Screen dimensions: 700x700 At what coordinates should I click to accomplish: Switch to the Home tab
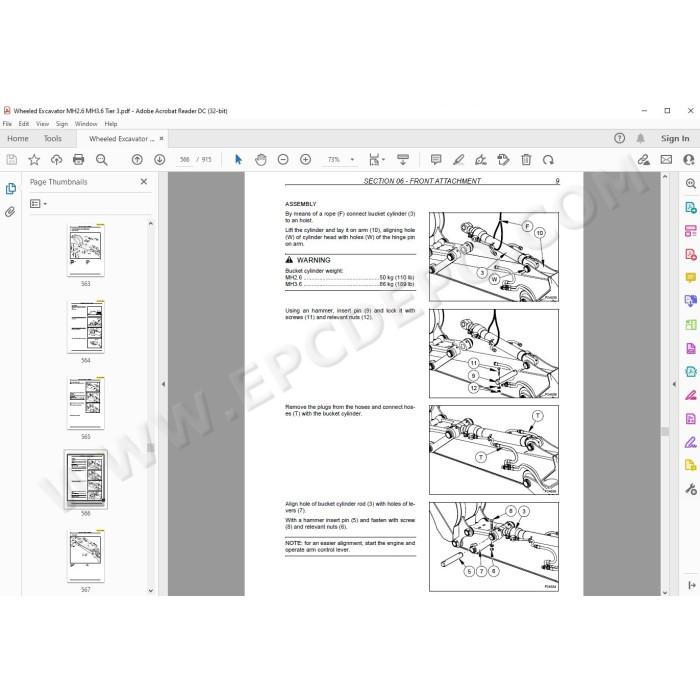click(18, 139)
